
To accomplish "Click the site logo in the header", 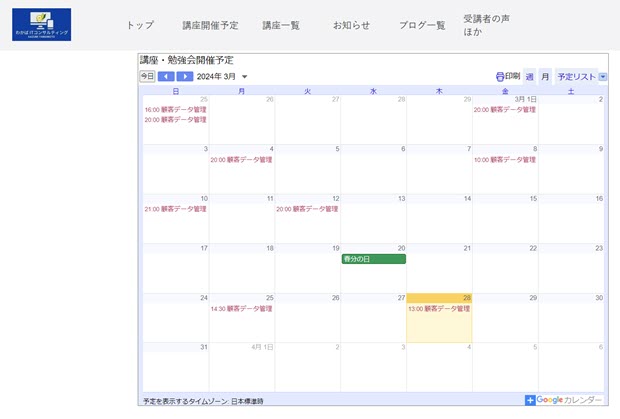I will 42,25.
